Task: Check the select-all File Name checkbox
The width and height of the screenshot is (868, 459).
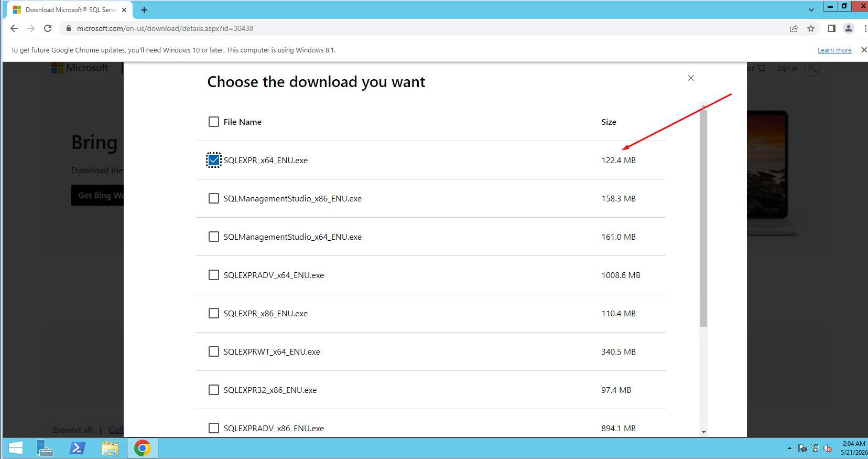Action: click(214, 122)
